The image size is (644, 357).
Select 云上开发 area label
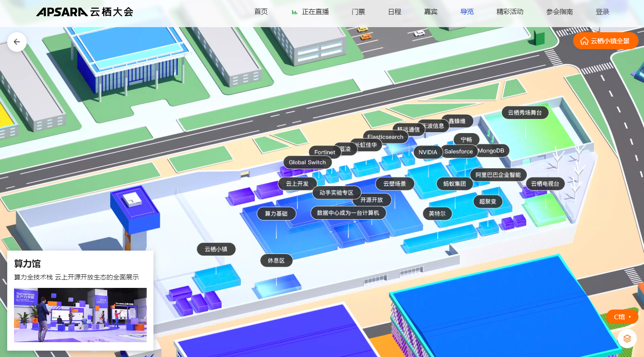pos(297,184)
